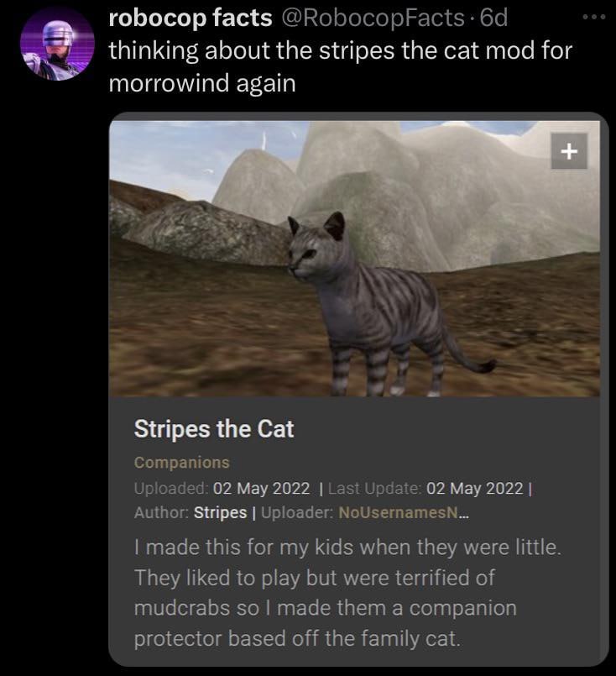Click the Stripes the Cat title
The image size is (616, 676).
tap(214, 429)
